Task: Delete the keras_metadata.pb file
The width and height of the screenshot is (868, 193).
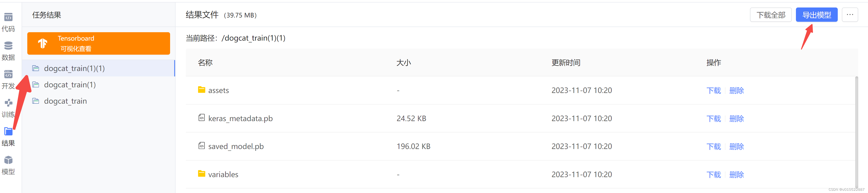Action: click(736, 119)
